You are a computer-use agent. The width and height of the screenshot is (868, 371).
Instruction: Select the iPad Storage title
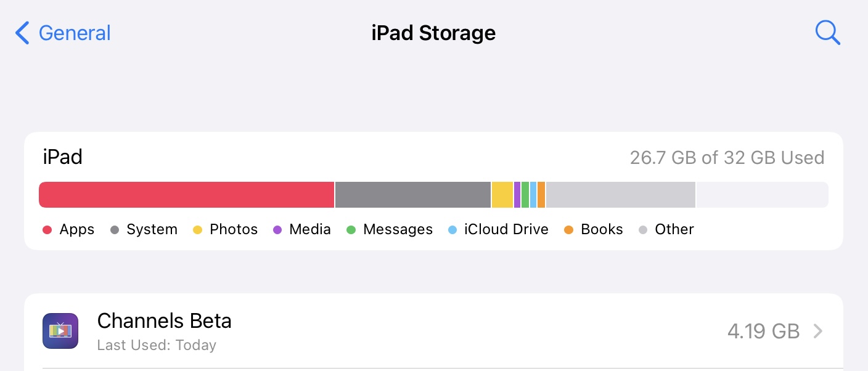pyautogui.click(x=433, y=33)
